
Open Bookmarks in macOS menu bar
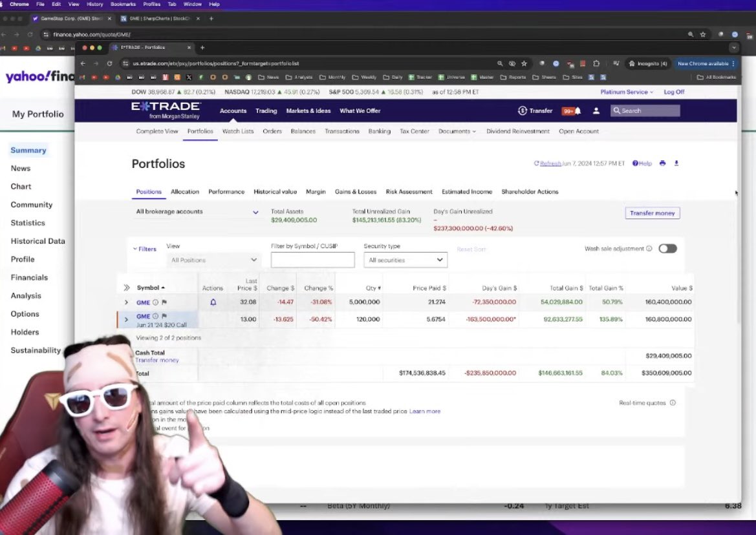[123, 5]
